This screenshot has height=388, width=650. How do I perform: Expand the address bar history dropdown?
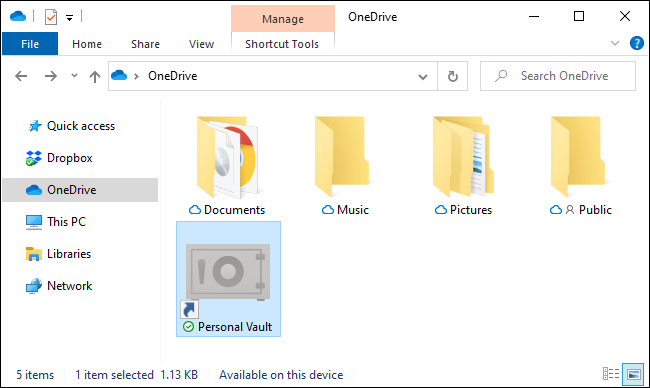(423, 77)
